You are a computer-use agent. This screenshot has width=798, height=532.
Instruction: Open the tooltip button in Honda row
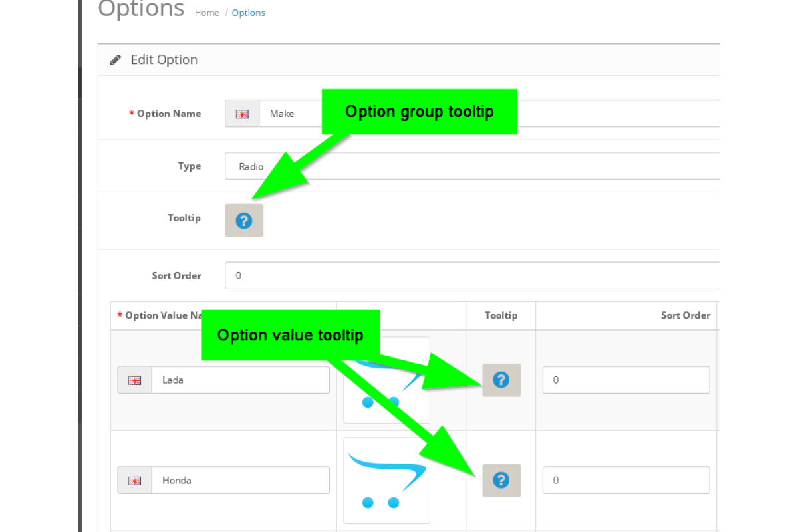tap(501, 480)
